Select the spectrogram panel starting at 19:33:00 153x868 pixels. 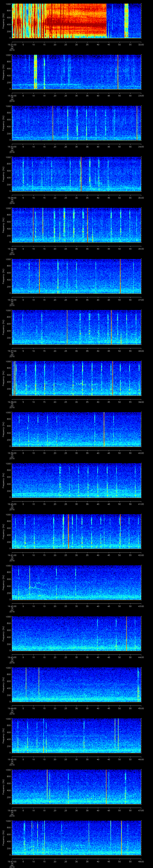[x=76, y=123]
